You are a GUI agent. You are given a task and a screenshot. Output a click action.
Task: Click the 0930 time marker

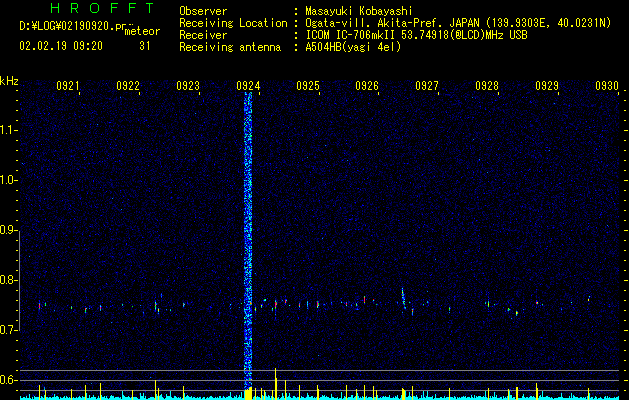click(x=607, y=86)
